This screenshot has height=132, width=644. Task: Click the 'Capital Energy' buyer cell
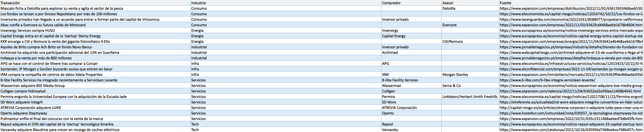point(411,36)
